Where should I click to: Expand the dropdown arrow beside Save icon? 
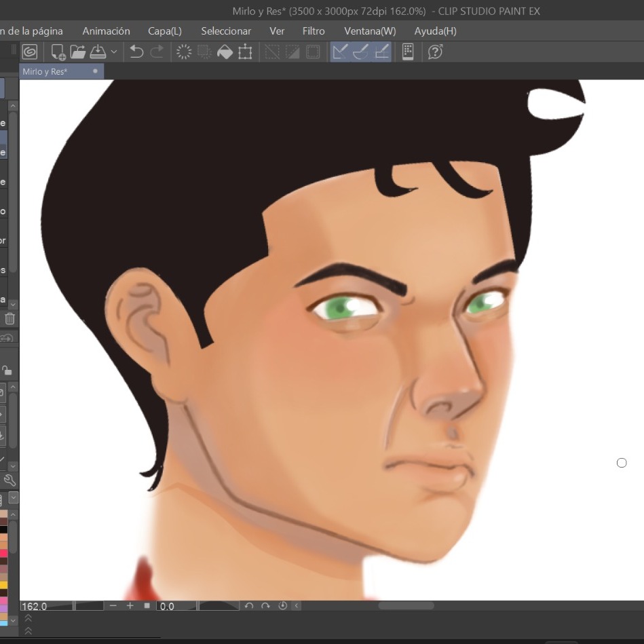(113, 52)
